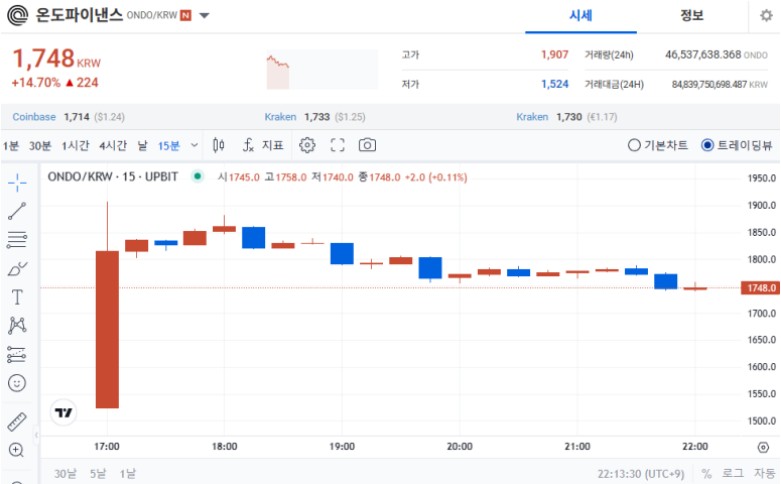Image resolution: width=781 pixels, height=484 pixels.
Task: Click the ONDO/KRW · 15 · UPBIT chart title
Action: coord(113,177)
